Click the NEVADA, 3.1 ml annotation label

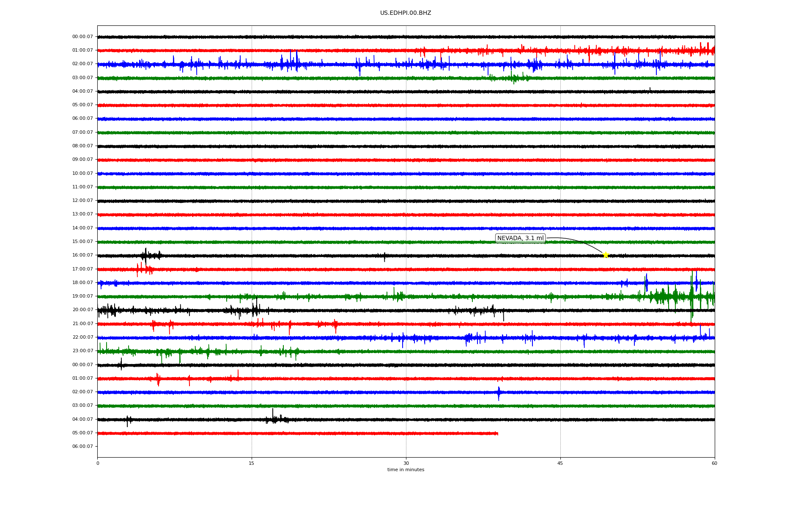coord(520,238)
